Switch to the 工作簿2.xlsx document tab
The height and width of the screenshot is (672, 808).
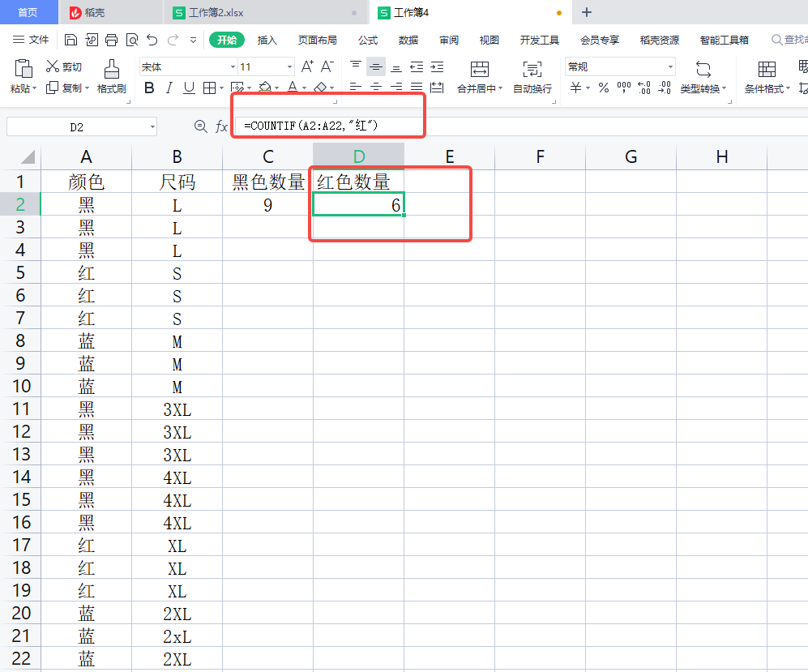(215, 12)
